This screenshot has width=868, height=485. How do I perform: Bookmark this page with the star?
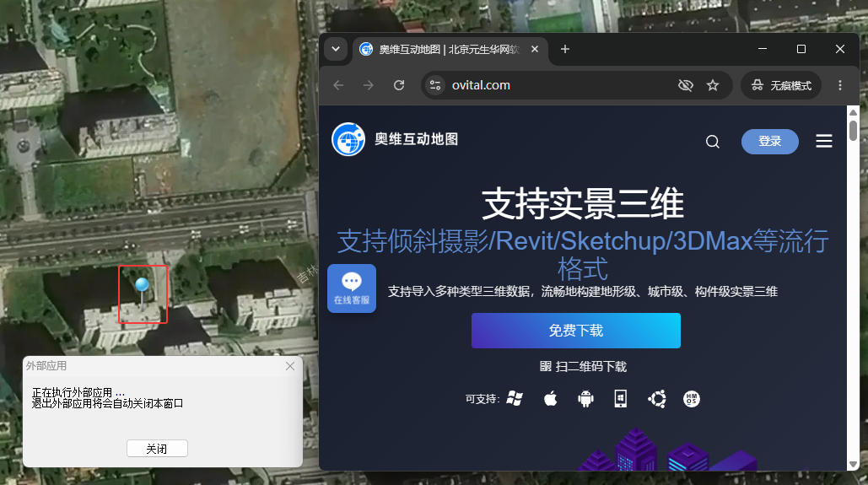point(713,85)
